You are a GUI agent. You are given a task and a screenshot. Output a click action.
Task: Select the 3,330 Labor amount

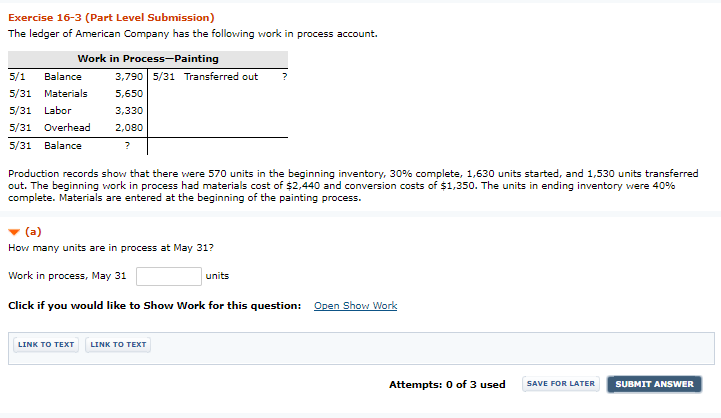pos(128,111)
